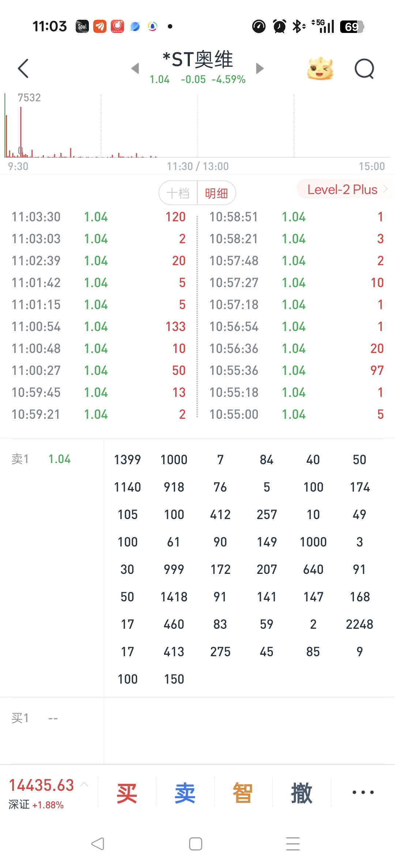Tap the back arrow icon
Viewport: 395px width, 868px height.
23,68
